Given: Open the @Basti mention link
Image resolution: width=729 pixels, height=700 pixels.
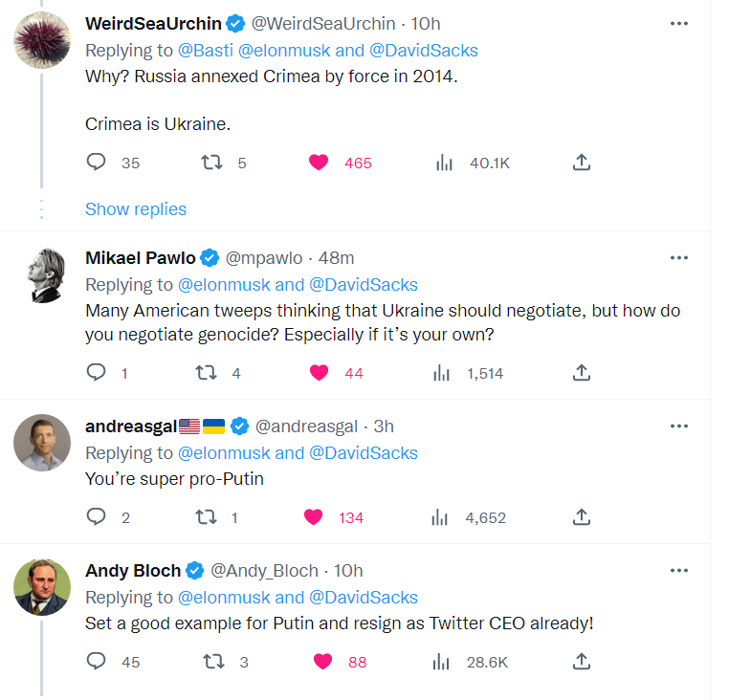Looking at the screenshot, I should 203,50.
